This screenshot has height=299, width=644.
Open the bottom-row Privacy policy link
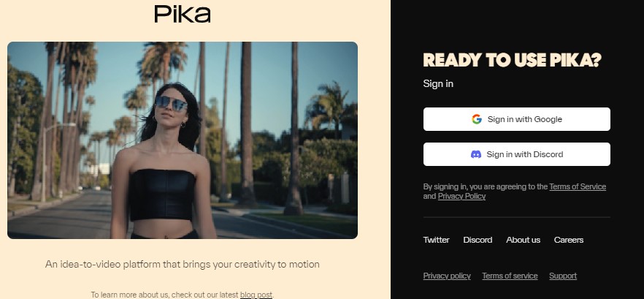[x=447, y=276]
